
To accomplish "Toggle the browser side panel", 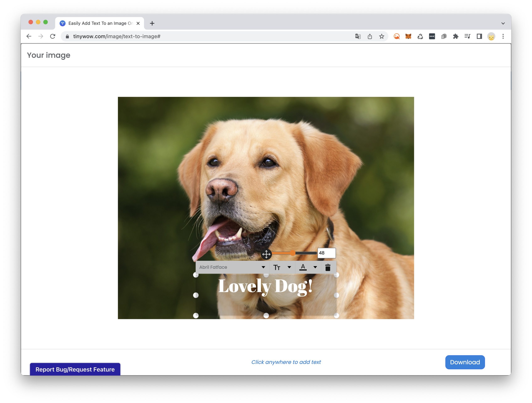I will click(x=479, y=36).
